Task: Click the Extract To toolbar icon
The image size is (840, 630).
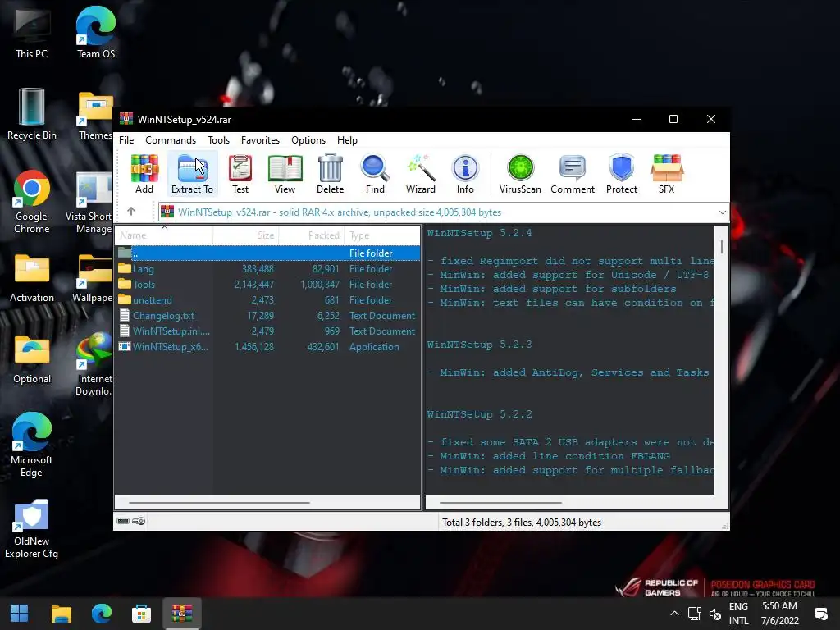Action: pyautogui.click(x=192, y=174)
